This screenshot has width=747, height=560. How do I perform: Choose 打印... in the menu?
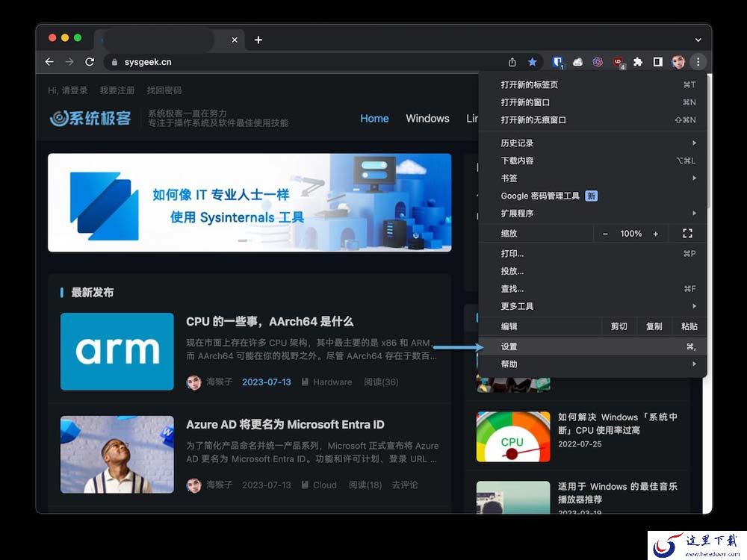[592, 253]
